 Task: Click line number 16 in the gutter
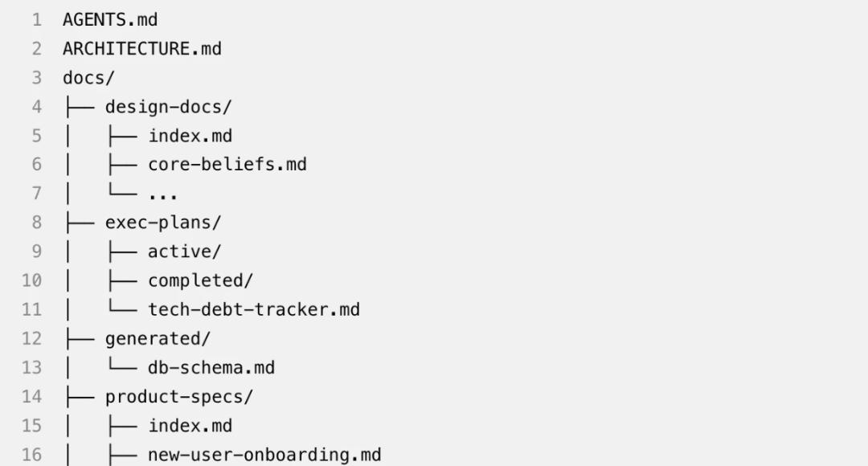[31, 455]
